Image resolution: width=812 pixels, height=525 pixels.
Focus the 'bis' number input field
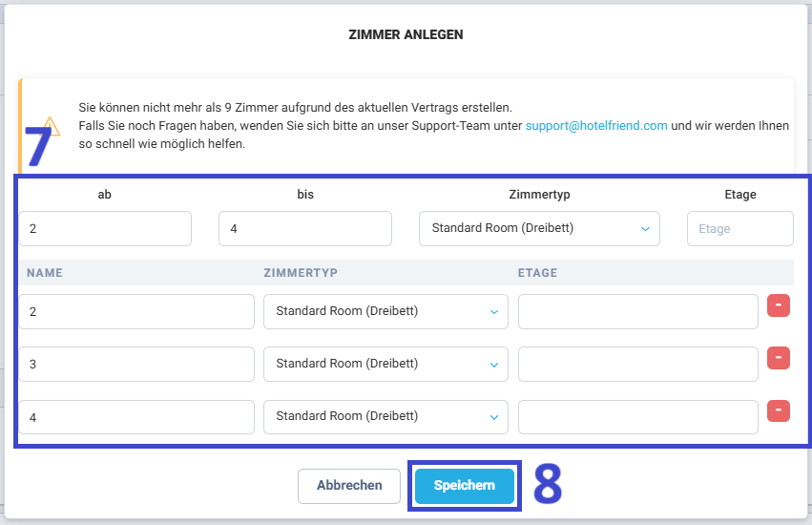305,228
